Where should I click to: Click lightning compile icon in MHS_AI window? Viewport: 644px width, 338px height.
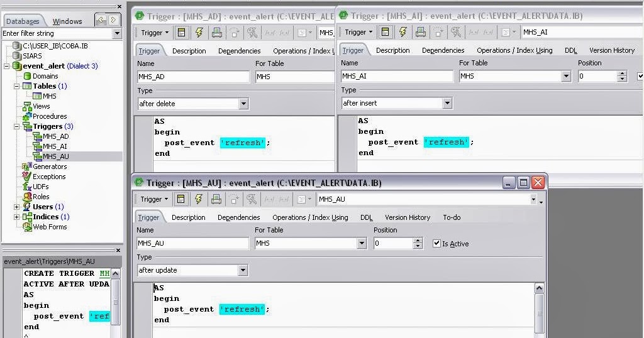pos(403,32)
